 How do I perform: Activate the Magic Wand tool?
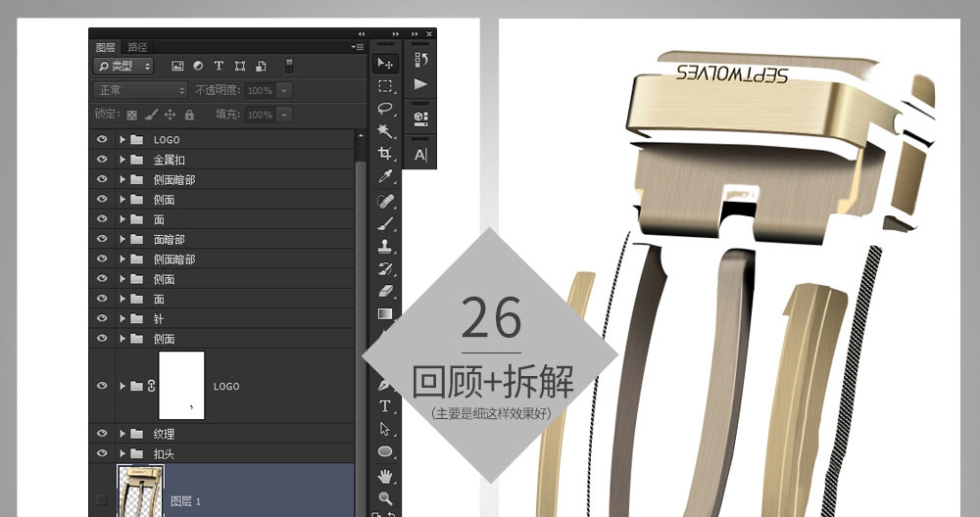click(x=385, y=131)
